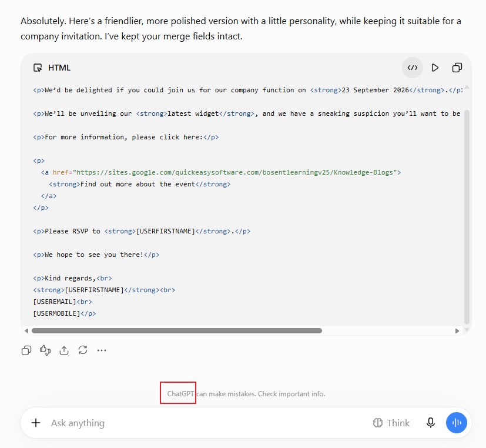This screenshot has width=486, height=448.
Task: Start dictation with the microphone icon
Action: coord(431,423)
